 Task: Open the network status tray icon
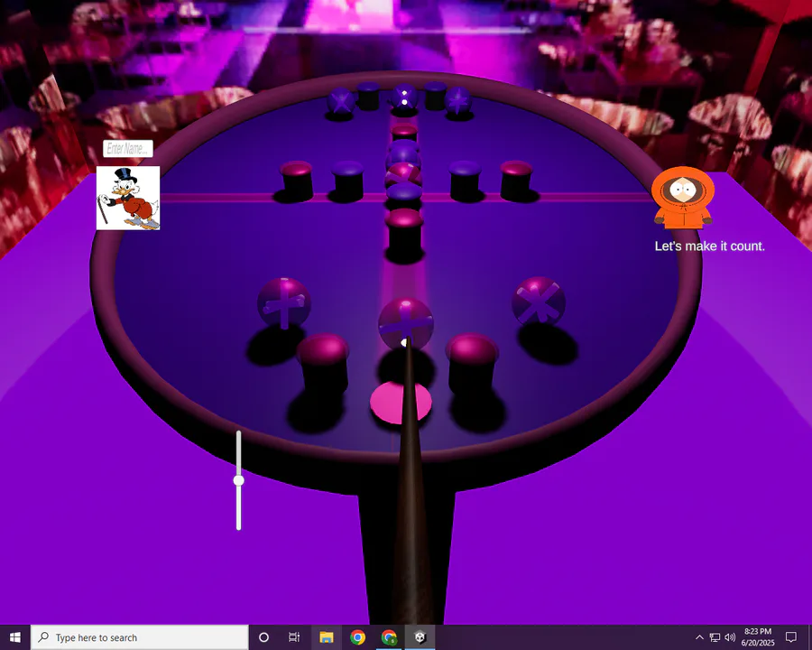click(715, 637)
